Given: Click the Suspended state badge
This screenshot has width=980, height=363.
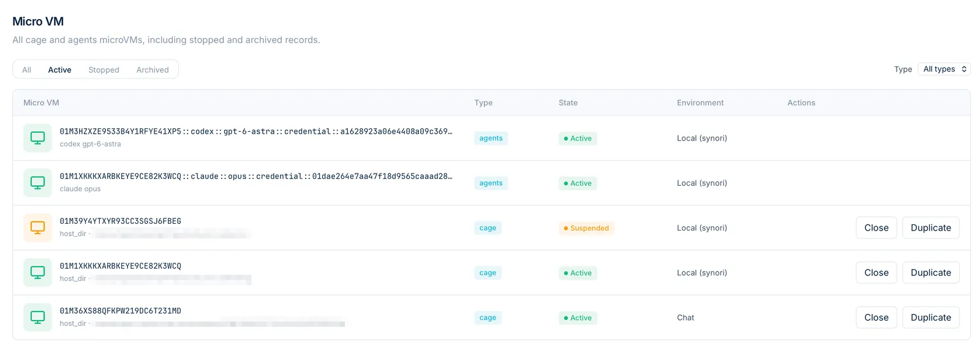Looking at the screenshot, I should pos(586,228).
